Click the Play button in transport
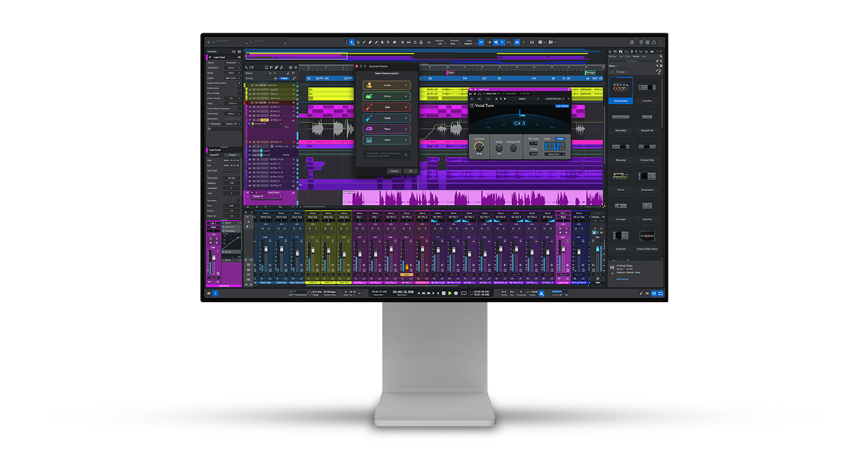 [450, 293]
